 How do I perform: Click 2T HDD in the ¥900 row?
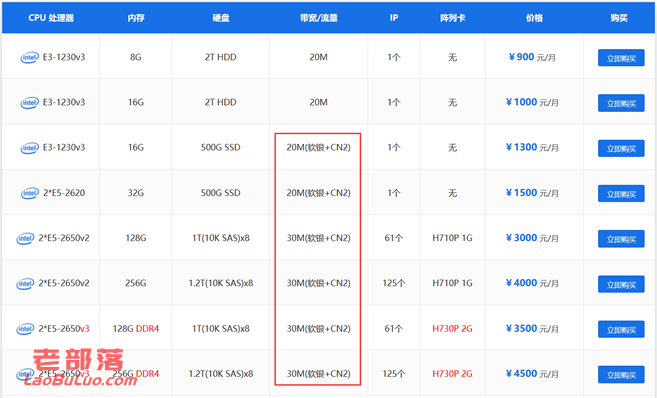(x=220, y=57)
